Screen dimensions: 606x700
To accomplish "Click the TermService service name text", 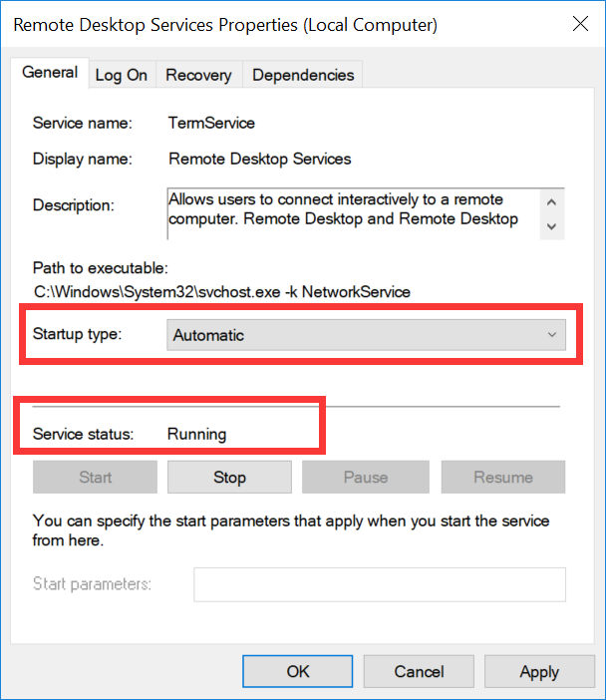I will (x=211, y=124).
